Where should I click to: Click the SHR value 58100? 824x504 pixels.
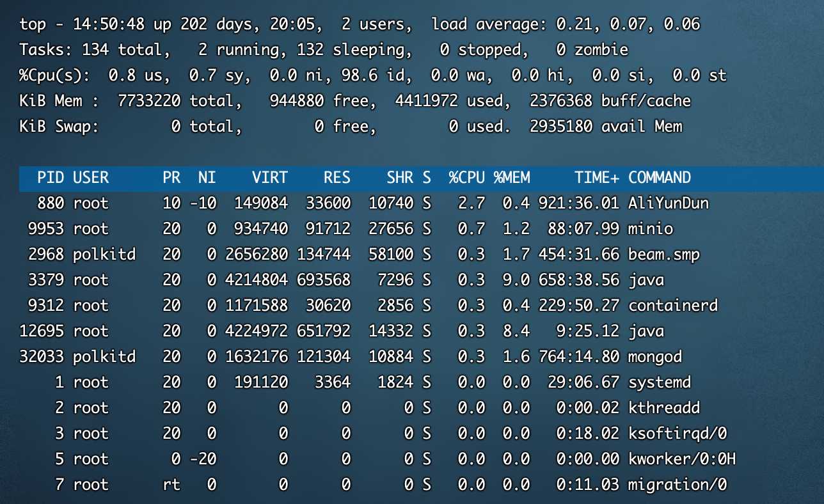(391, 255)
